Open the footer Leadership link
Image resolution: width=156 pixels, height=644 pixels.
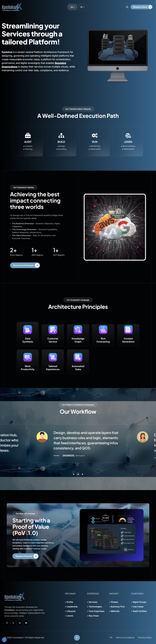[x=72, y=607]
